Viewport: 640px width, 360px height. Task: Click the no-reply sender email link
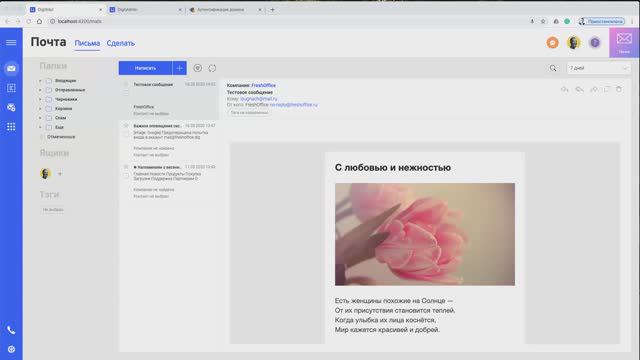pos(293,105)
